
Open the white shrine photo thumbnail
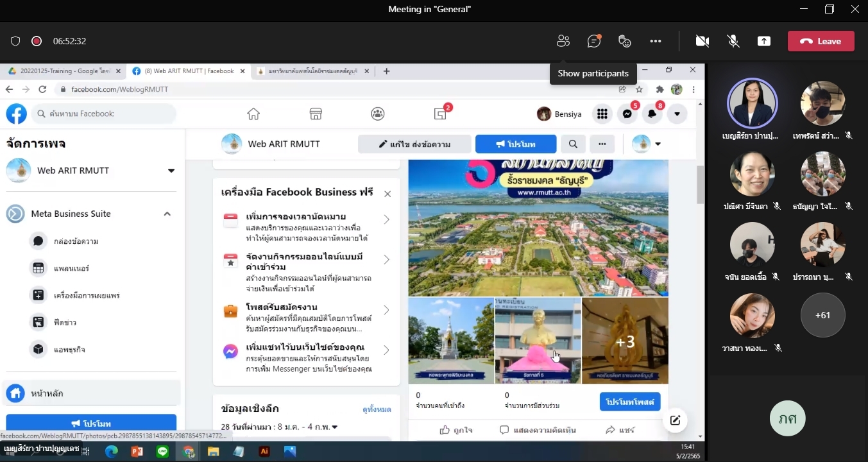[451, 341]
